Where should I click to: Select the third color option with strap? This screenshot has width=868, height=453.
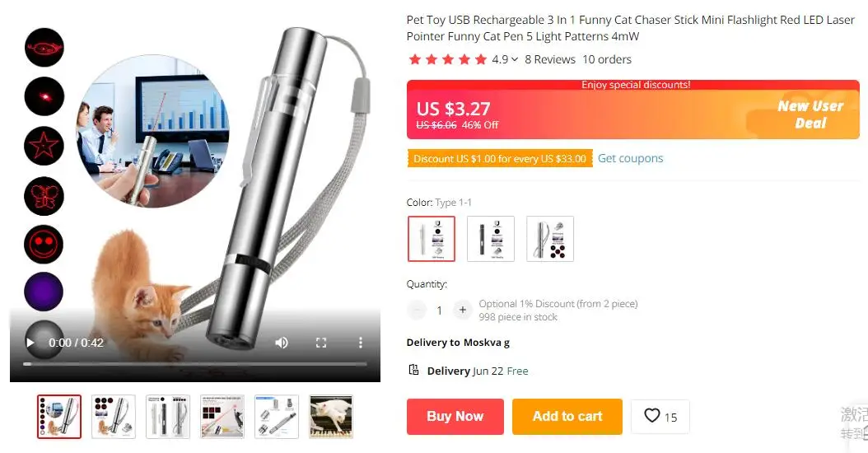[x=549, y=239]
